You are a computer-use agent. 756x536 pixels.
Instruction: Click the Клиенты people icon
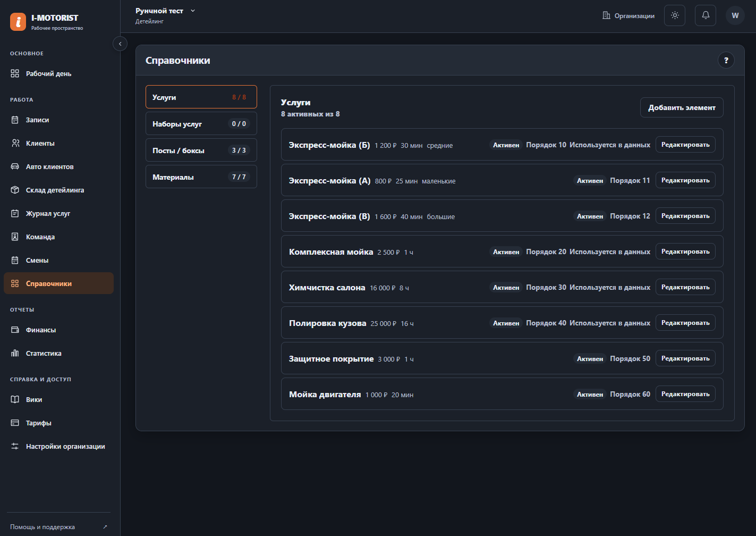pos(15,143)
